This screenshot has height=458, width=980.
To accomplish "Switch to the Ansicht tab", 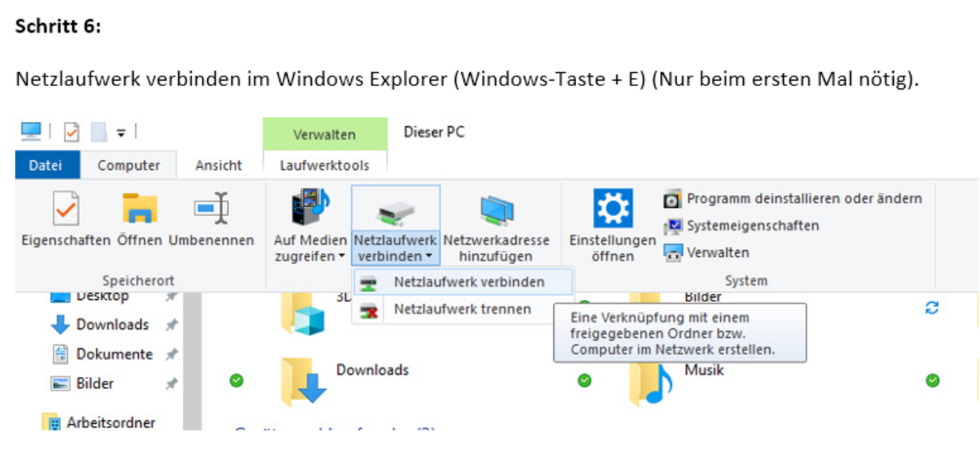I will tap(218, 166).
